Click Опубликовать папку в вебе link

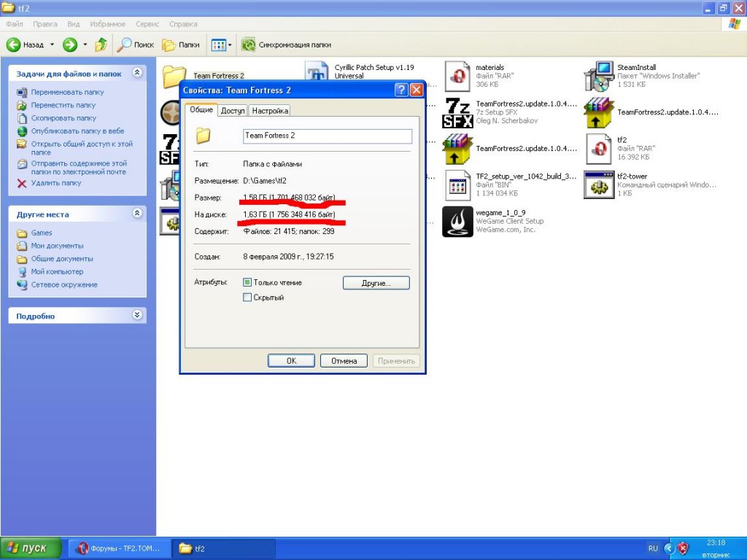tap(77, 131)
